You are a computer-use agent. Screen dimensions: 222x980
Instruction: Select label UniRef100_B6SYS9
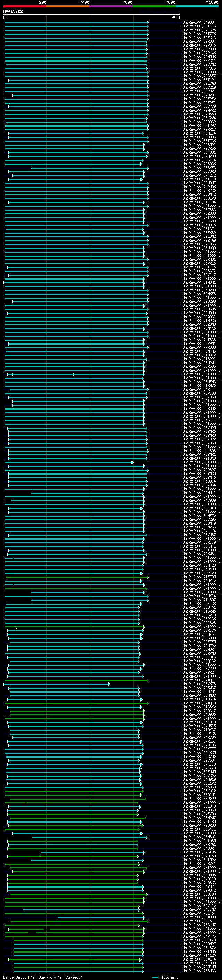pos(199,106)
